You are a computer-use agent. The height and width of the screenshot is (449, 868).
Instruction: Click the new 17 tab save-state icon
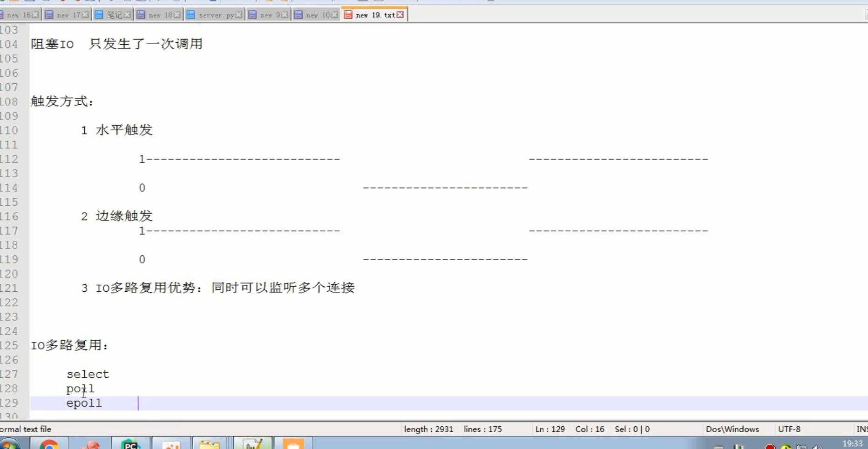click(49, 15)
